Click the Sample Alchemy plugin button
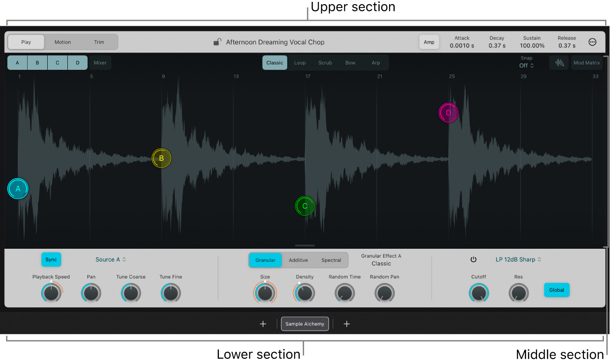The width and height of the screenshot is (610, 364). 305,324
